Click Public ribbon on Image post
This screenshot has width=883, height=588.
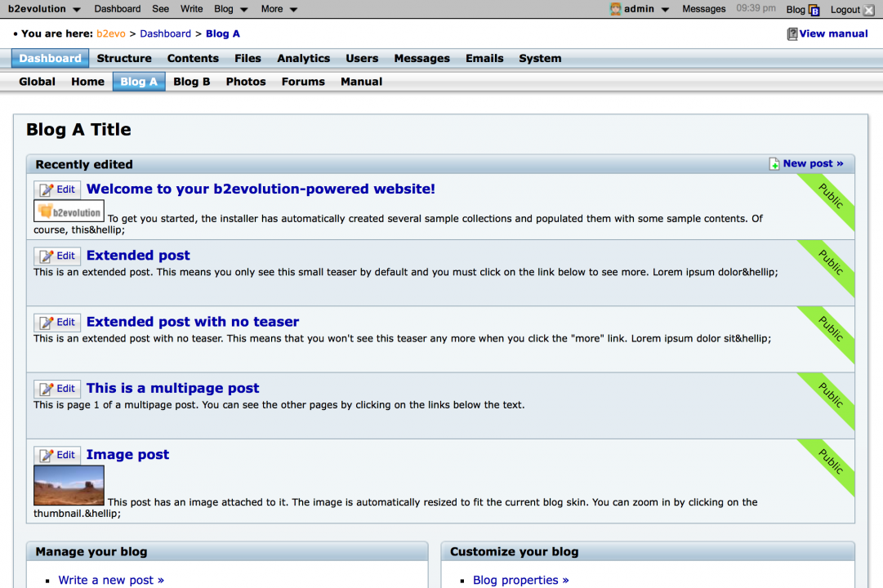(x=831, y=462)
